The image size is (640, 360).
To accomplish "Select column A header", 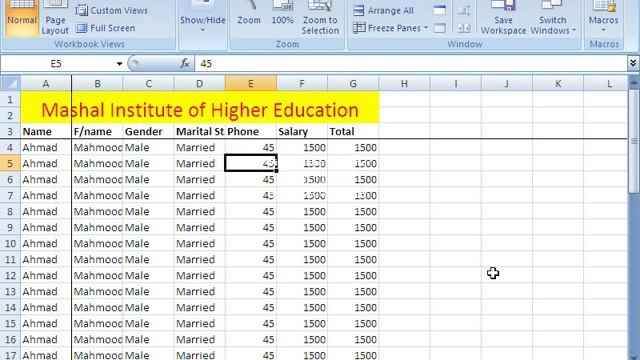I will pos(46,84).
